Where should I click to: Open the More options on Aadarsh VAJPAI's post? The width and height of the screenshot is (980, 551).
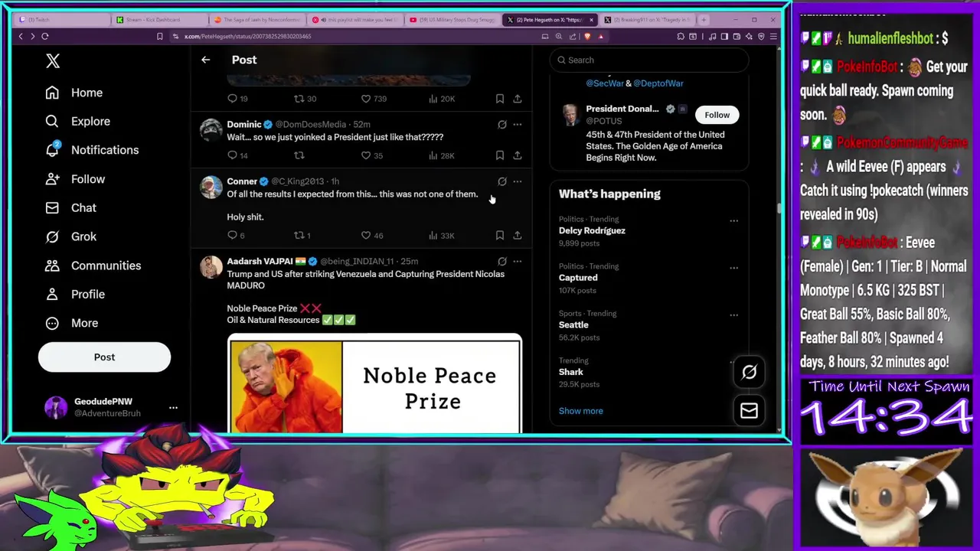(x=518, y=261)
